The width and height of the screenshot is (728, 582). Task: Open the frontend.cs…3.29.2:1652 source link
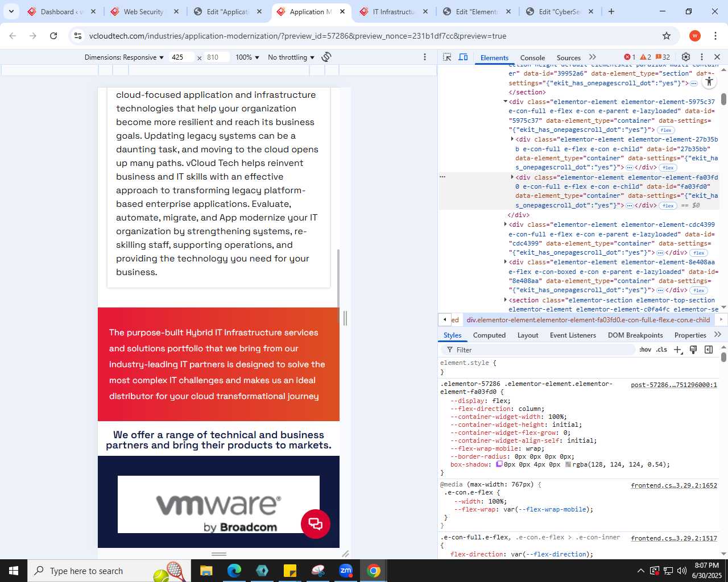(x=674, y=485)
